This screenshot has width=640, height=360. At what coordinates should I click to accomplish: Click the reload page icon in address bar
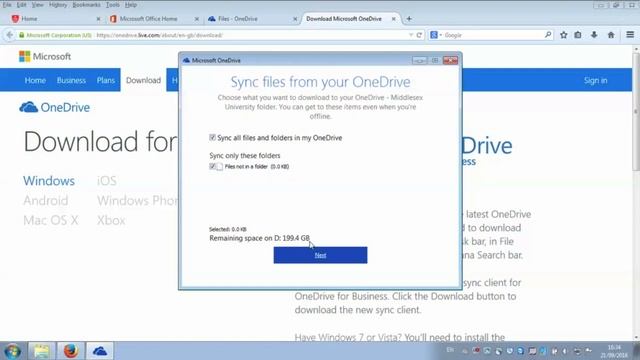(x=419, y=35)
